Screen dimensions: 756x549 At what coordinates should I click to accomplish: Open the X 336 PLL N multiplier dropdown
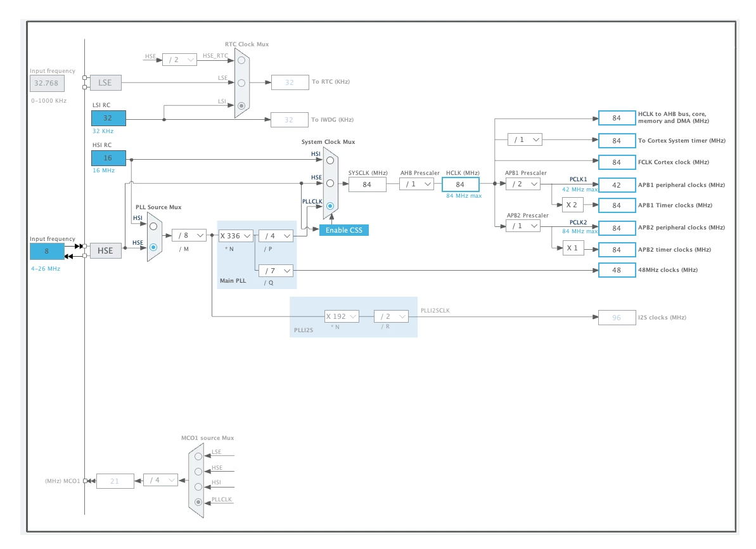(236, 236)
